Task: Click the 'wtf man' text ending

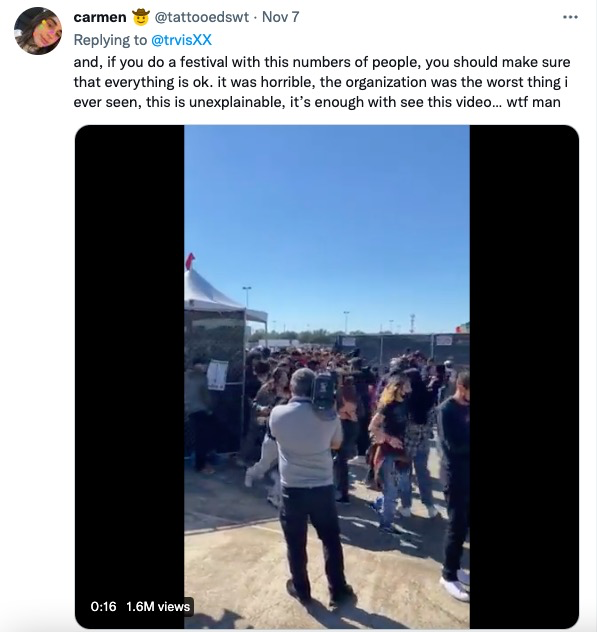Action: (533, 102)
